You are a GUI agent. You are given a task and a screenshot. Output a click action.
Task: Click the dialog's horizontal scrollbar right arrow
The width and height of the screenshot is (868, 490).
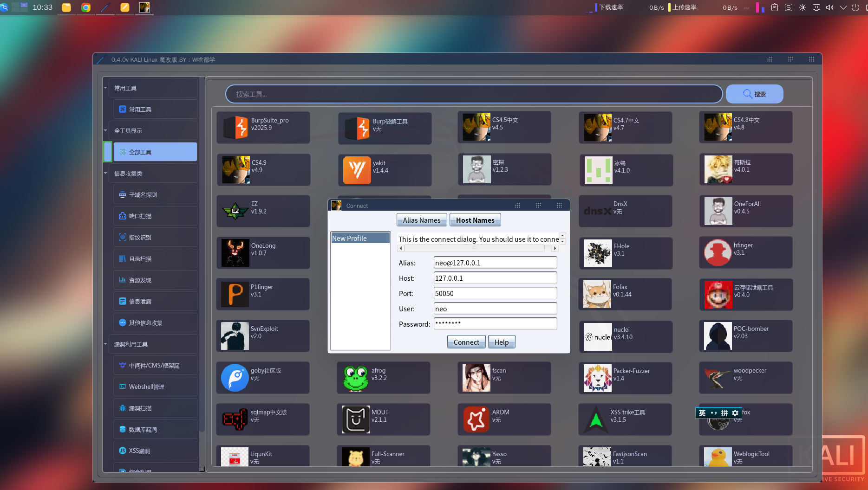click(555, 248)
